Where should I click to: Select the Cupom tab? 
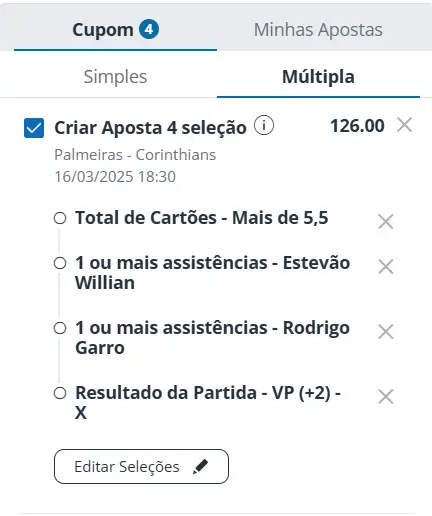click(x=115, y=29)
